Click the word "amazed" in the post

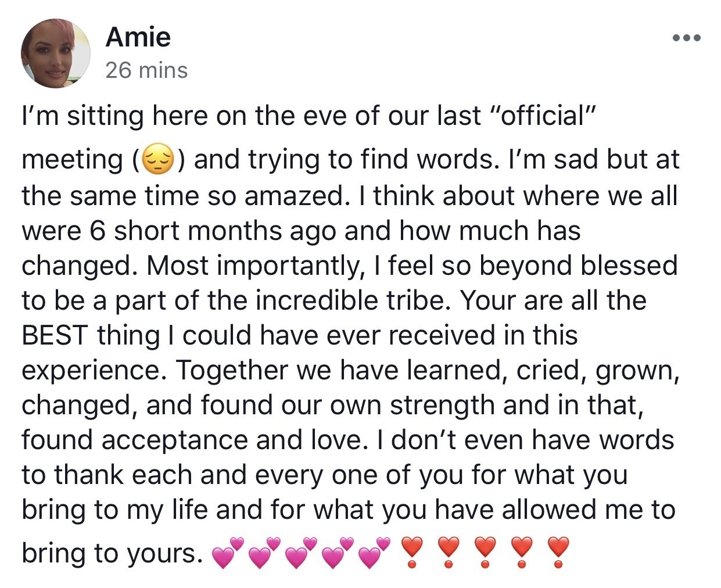pos(293,196)
